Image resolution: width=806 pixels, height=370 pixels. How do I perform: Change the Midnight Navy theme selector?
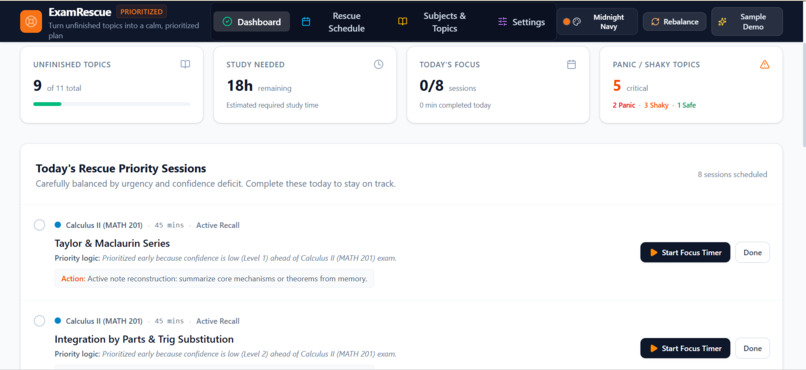click(x=597, y=22)
